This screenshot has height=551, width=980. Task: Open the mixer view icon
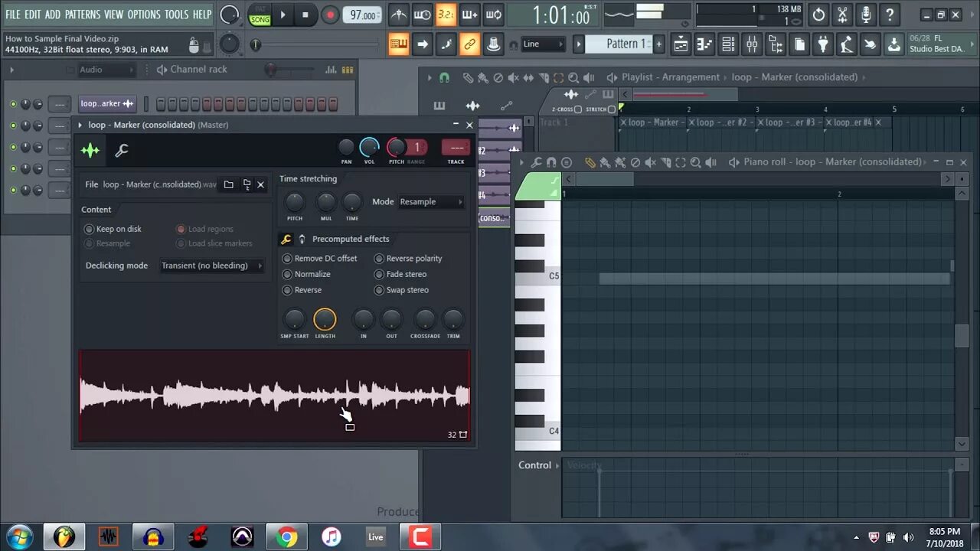click(752, 44)
